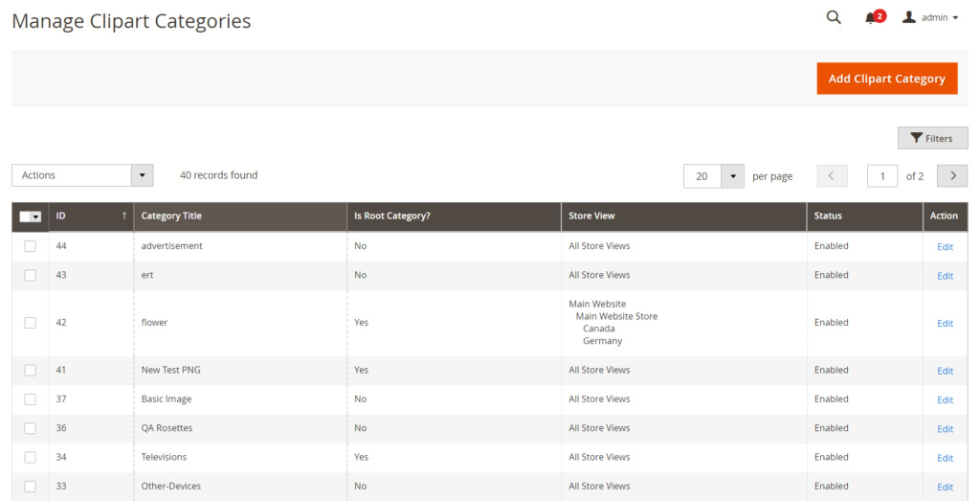This screenshot has width=980, height=501.
Task: Click the current page number field
Action: pyautogui.click(x=881, y=175)
